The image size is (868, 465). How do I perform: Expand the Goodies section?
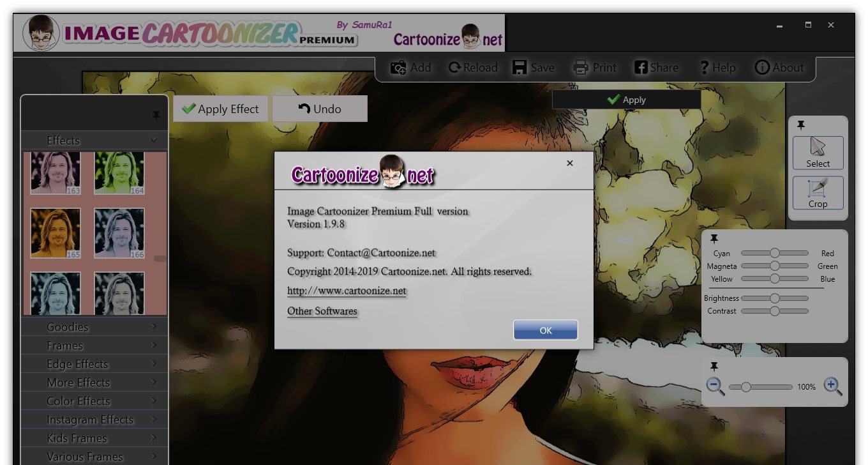94,327
